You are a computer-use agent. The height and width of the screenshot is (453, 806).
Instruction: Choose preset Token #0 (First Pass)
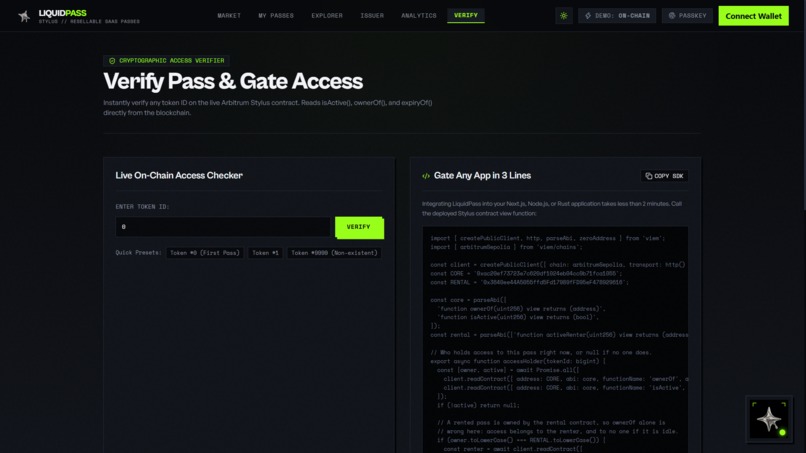[x=205, y=253]
